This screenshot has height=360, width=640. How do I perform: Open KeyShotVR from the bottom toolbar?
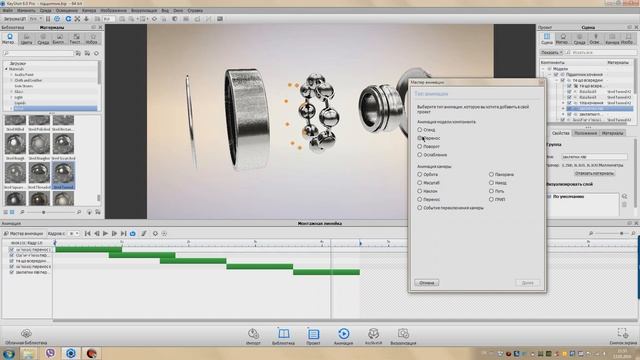point(373,336)
